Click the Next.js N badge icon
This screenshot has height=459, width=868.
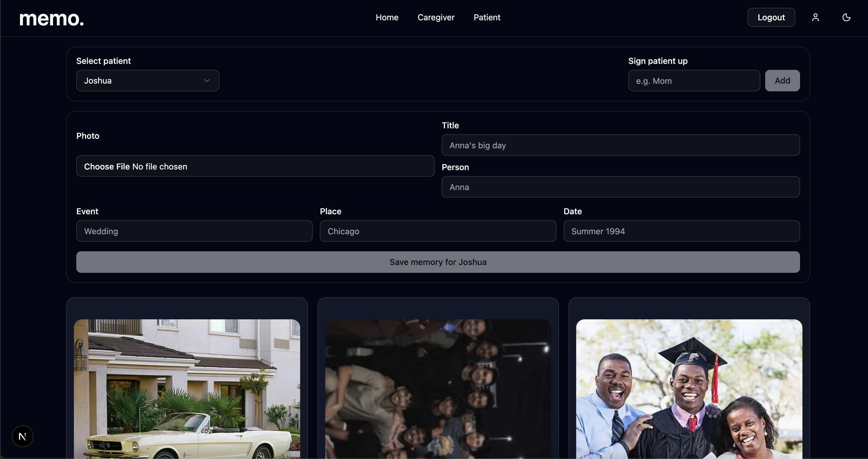click(x=23, y=436)
